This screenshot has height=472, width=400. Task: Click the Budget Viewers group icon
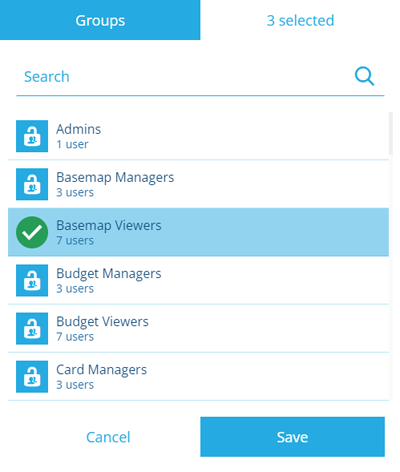pos(32,328)
